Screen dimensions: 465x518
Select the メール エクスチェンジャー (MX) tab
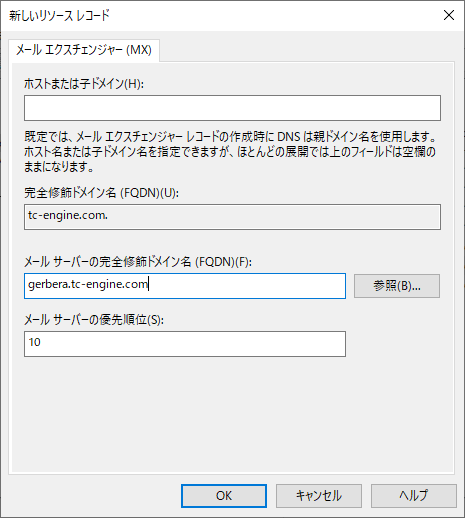[x=84, y=50]
